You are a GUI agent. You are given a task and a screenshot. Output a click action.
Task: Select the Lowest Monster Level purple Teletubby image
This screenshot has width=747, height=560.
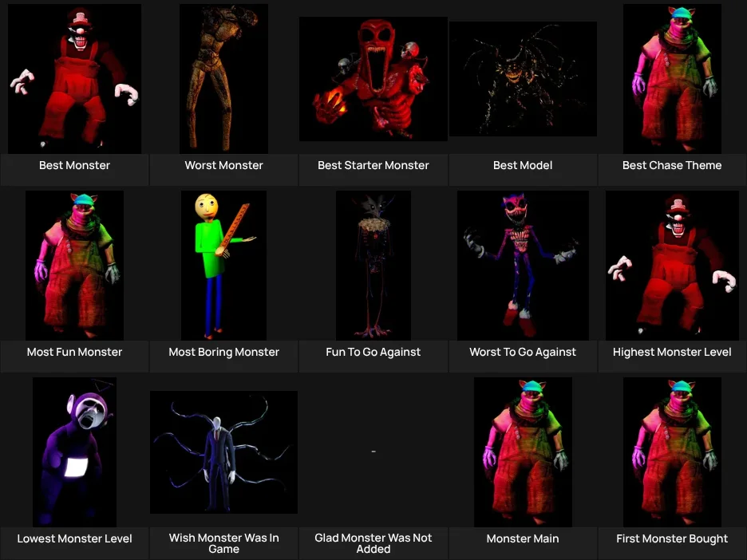coord(74,452)
